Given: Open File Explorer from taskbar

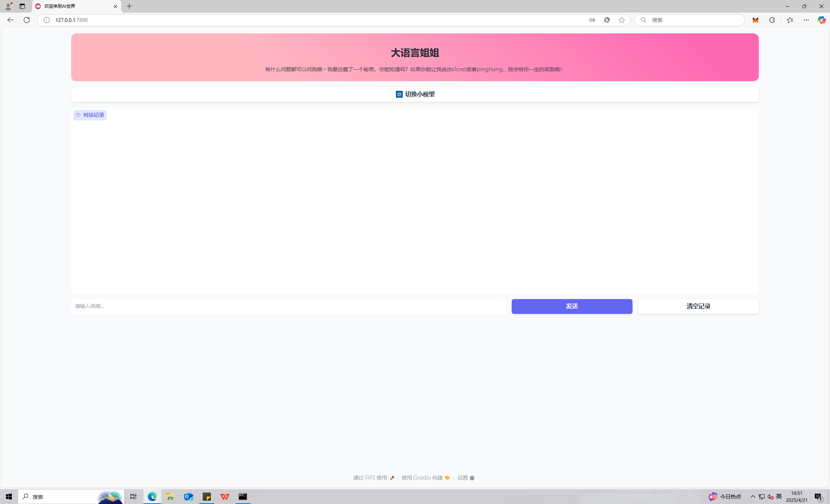Looking at the screenshot, I should tap(170, 497).
